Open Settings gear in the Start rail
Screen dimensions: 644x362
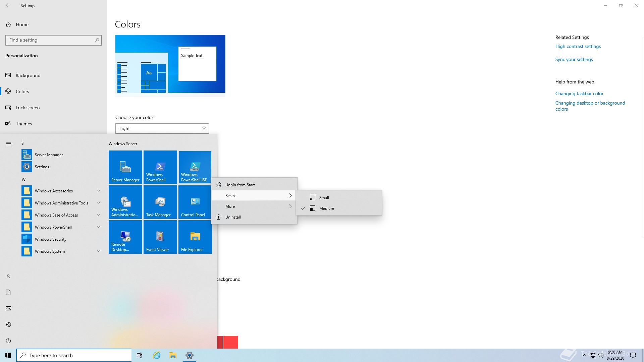click(8, 324)
